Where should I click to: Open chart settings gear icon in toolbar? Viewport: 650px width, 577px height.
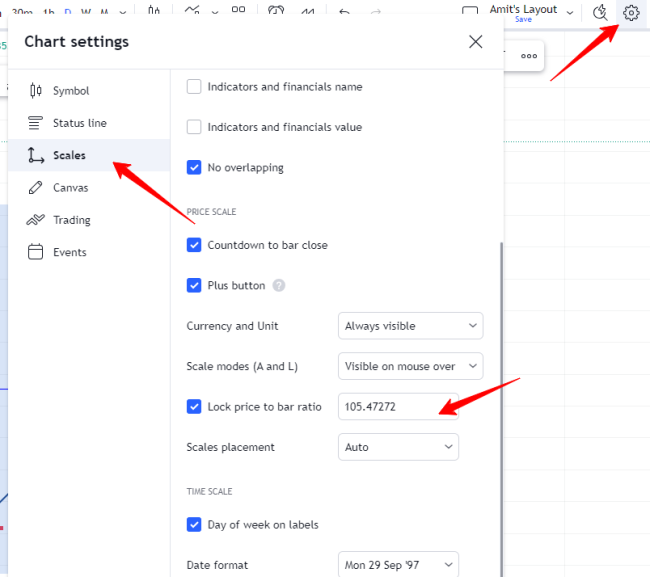click(x=630, y=13)
